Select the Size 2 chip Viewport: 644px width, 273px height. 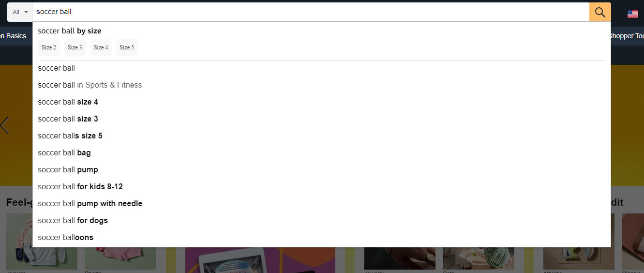49,47
